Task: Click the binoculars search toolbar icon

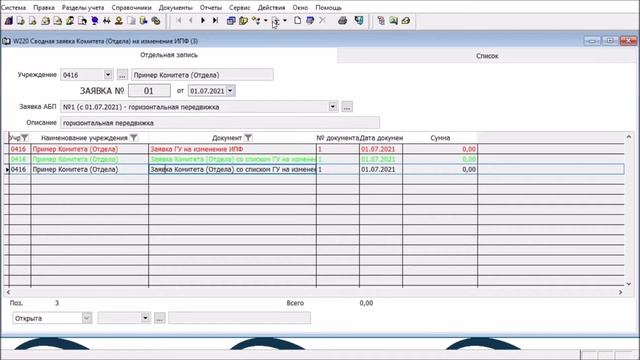Action: 107,20
